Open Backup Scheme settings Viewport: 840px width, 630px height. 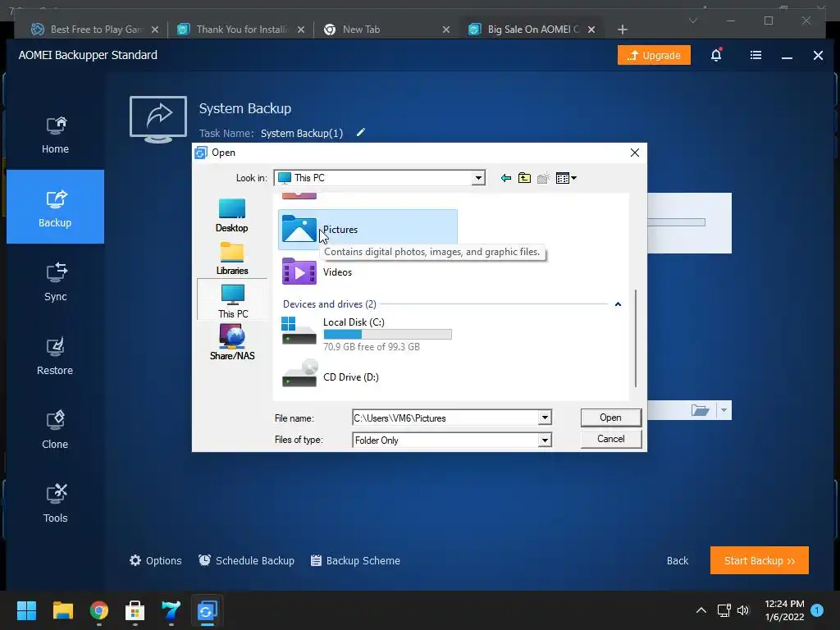click(x=356, y=560)
